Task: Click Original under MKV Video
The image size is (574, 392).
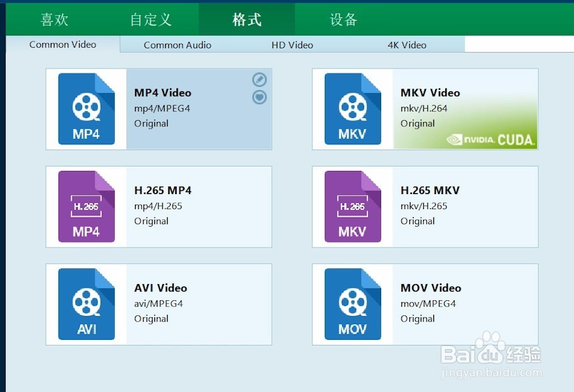Action: (x=418, y=124)
